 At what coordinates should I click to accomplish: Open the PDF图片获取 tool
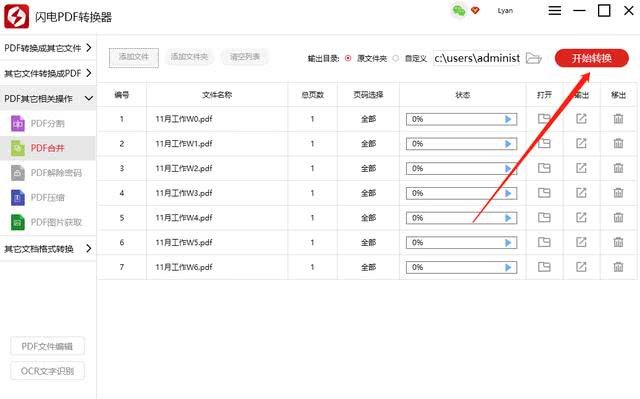47,222
